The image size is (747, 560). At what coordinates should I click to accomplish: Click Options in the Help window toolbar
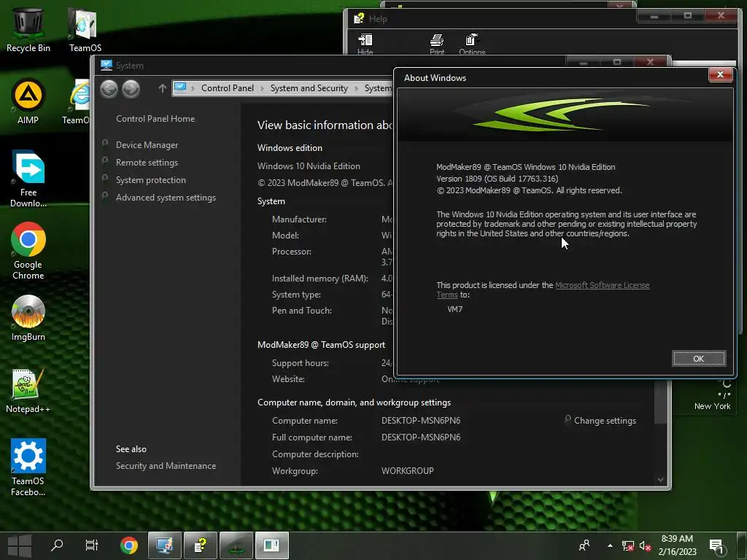(x=472, y=44)
